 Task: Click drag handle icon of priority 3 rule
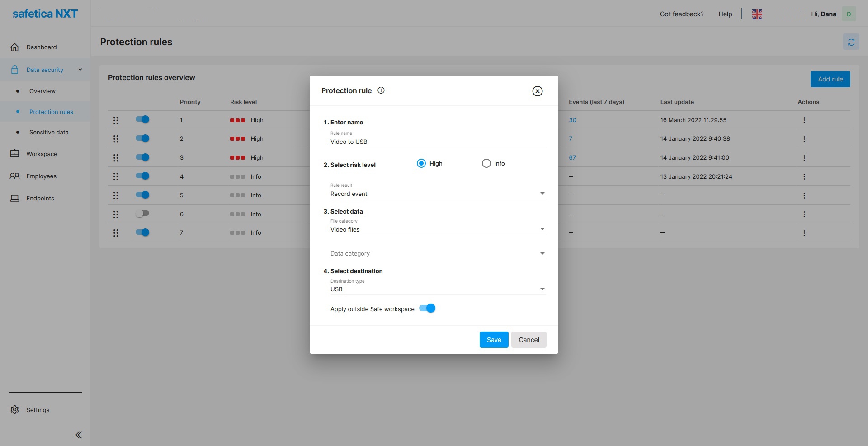[x=116, y=158]
